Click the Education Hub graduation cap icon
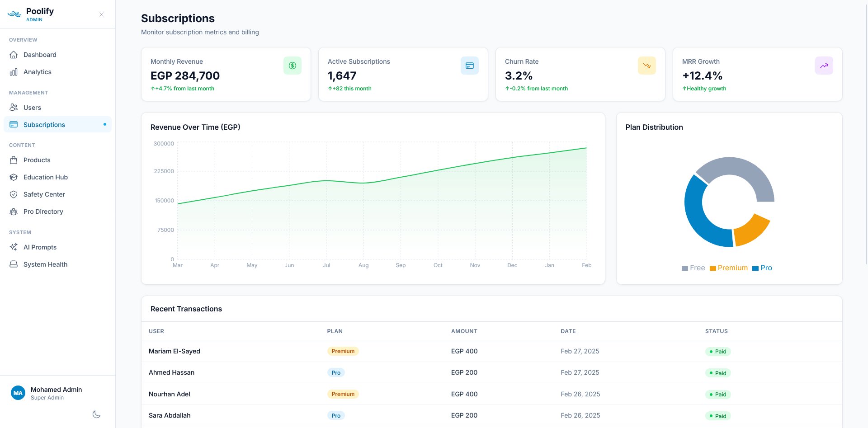868x428 pixels. pos(14,177)
